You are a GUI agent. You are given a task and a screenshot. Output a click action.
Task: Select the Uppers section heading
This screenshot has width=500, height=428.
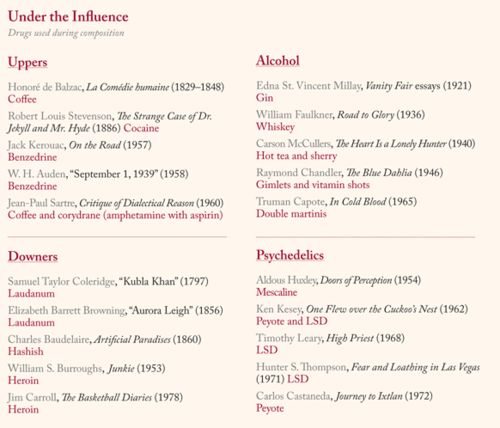click(x=28, y=62)
